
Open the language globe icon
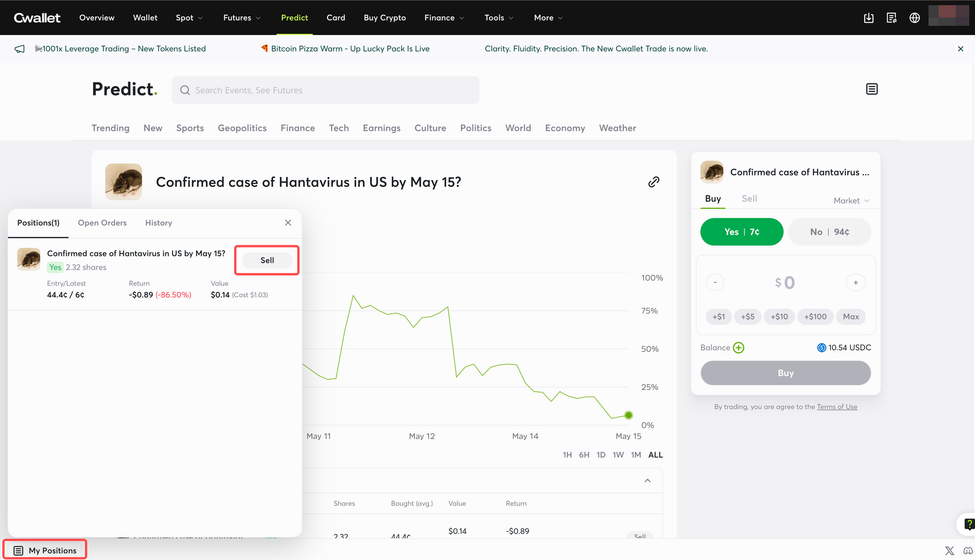pyautogui.click(x=915, y=18)
